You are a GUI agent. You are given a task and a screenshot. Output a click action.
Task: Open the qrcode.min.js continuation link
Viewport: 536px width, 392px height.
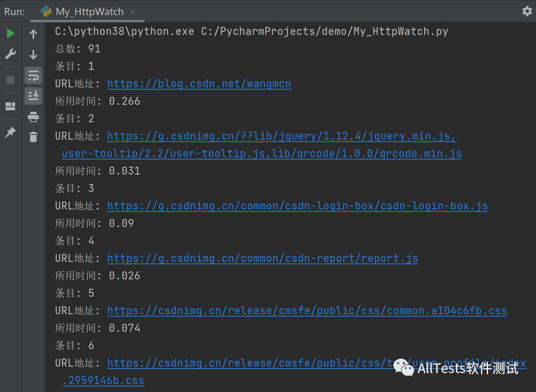[x=262, y=153]
